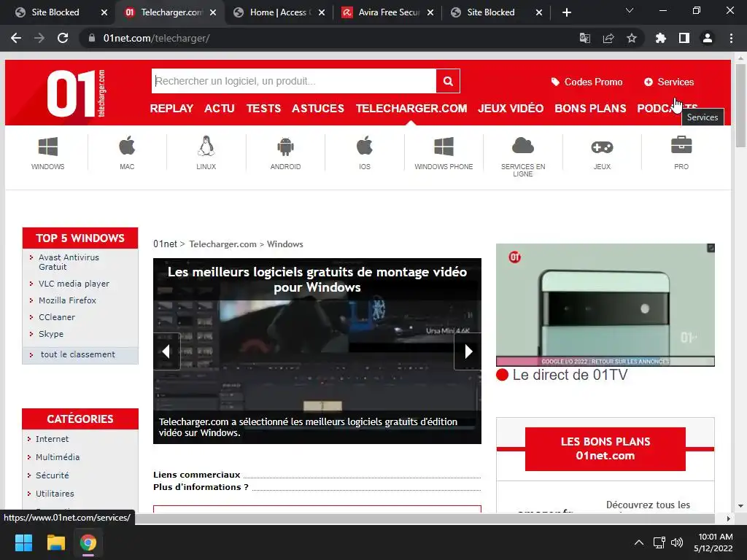Click the red search magnifier button
Image resolution: width=747 pixels, height=560 pixels.
448,81
